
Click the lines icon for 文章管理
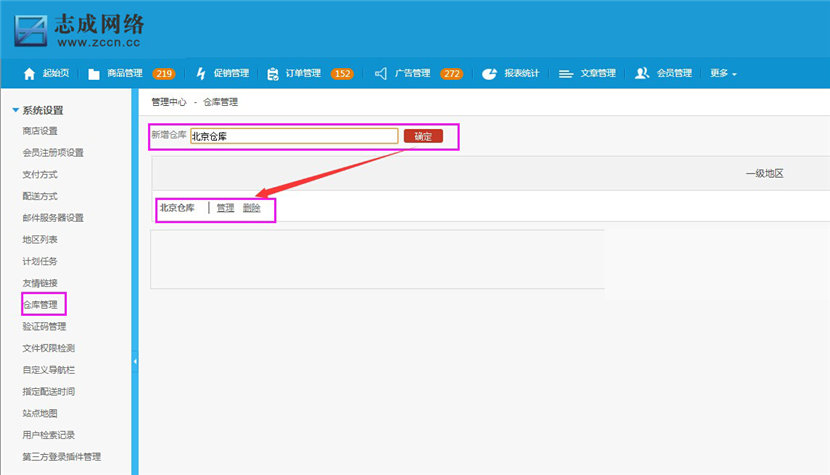[x=565, y=74]
